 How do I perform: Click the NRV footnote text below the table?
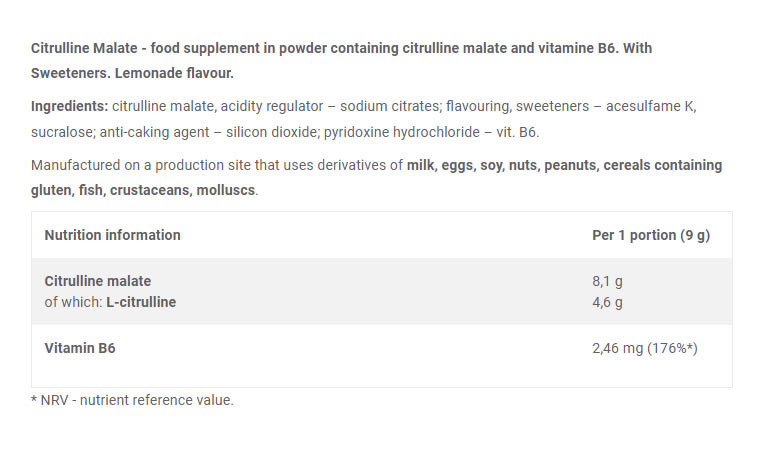point(132,400)
